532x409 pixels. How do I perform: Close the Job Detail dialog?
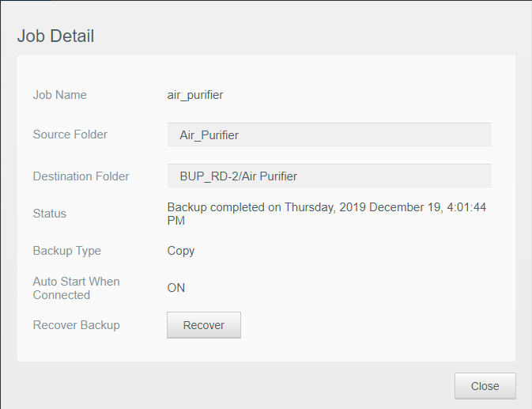[x=485, y=386]
